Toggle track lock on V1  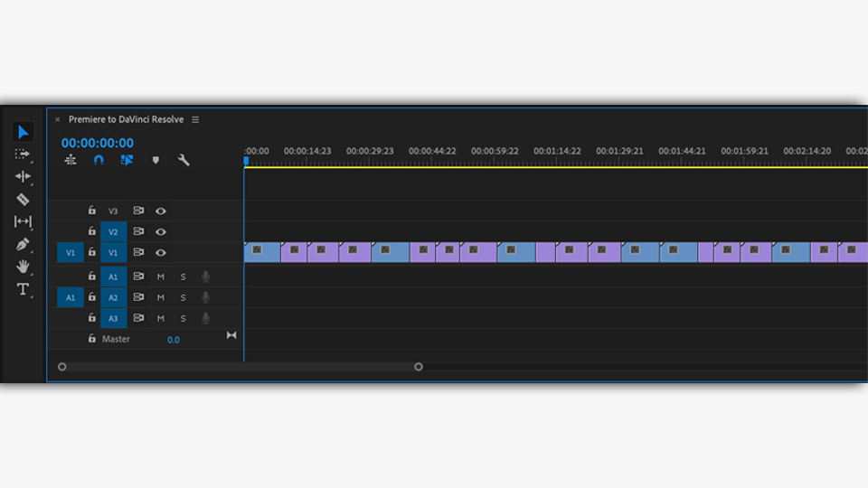coord(92,252)
